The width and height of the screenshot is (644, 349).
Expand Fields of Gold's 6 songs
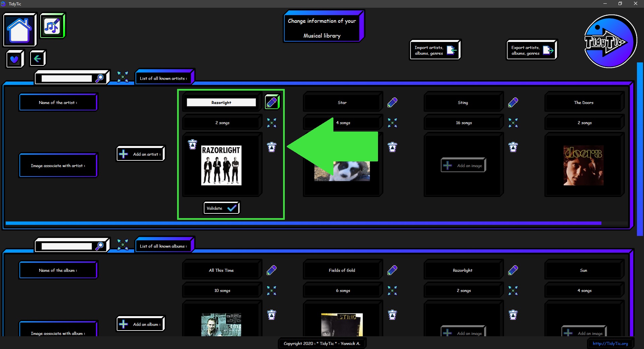392,291
